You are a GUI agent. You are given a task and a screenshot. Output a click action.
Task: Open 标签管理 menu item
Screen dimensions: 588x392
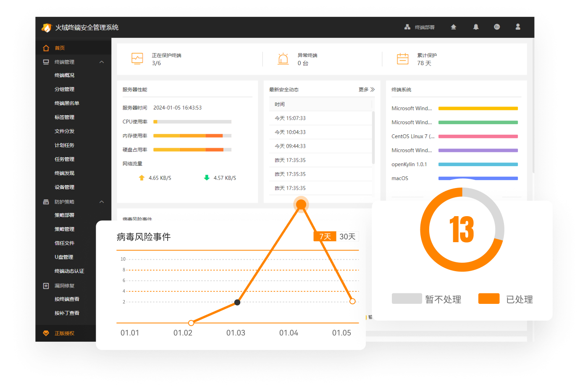(64, 118)
